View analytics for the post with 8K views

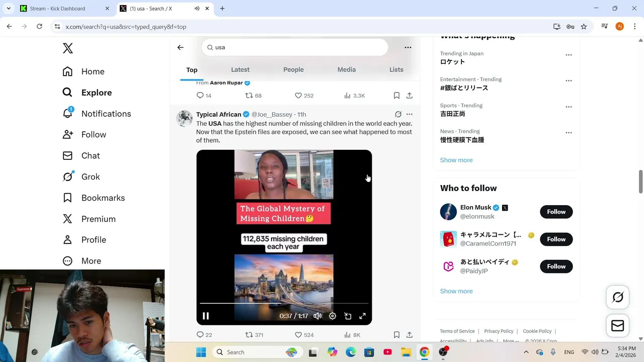tap(352, 335)
